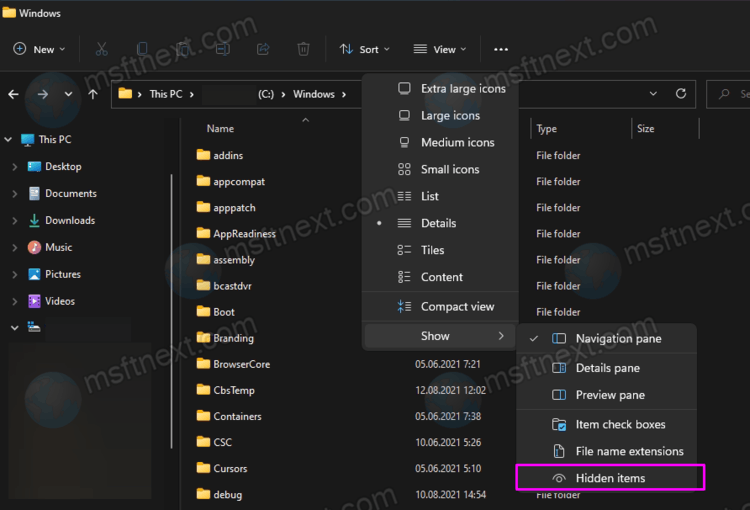Open Pictures in navigation pane

54,274
